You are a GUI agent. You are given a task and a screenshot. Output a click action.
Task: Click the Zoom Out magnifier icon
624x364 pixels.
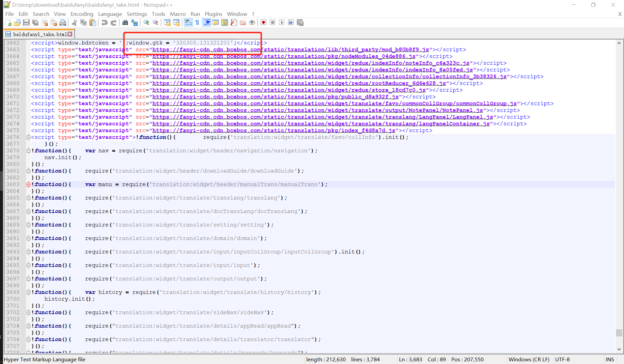(x=155, y=23)
